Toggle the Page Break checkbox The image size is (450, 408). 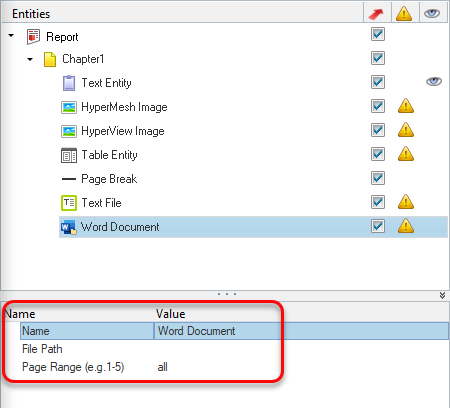tap(378, 178)
